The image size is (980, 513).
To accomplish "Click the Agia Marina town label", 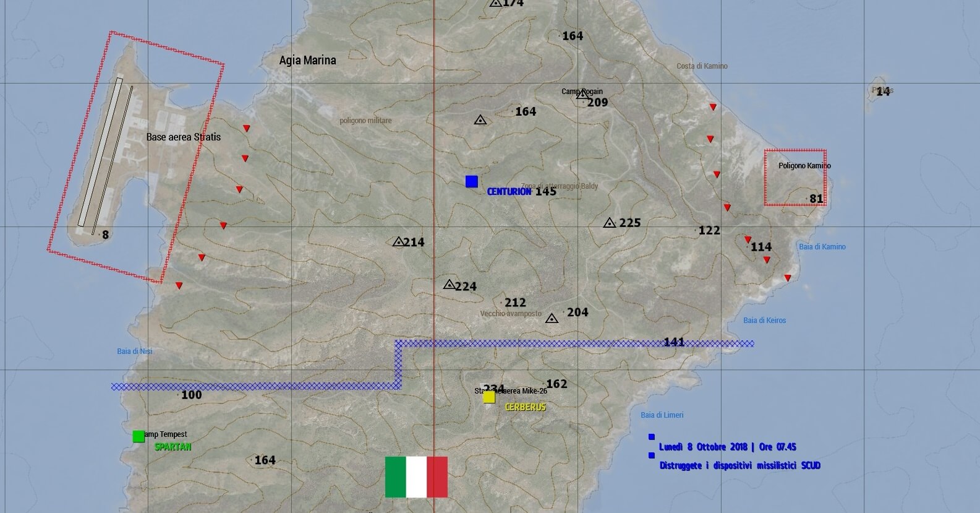I will [307, 60].
